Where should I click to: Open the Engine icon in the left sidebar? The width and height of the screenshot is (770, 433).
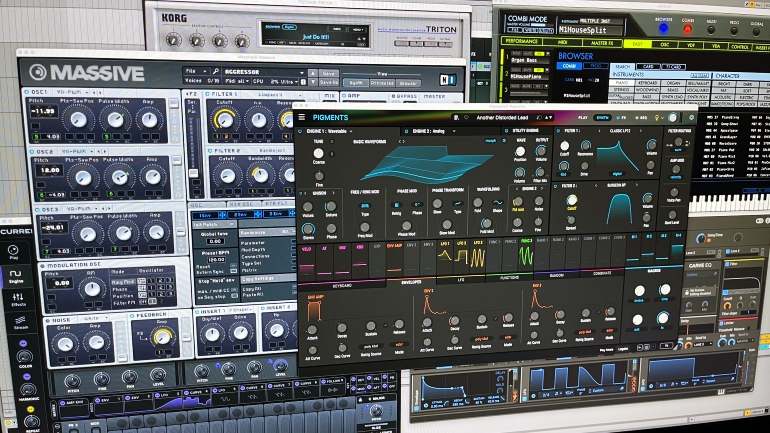(16, 275)
